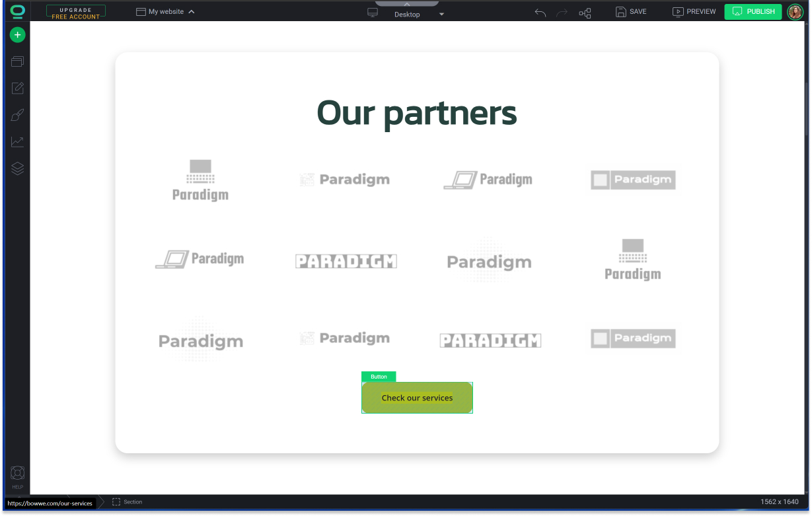The width and height of the screenshot is (812, 516).
Task: Open the site structure diagram icon
Action: tap(585, 12)
